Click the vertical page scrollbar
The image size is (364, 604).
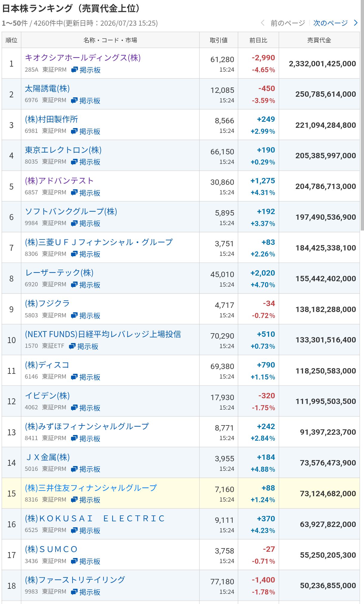pyautogui.click(x=362, y=115)
